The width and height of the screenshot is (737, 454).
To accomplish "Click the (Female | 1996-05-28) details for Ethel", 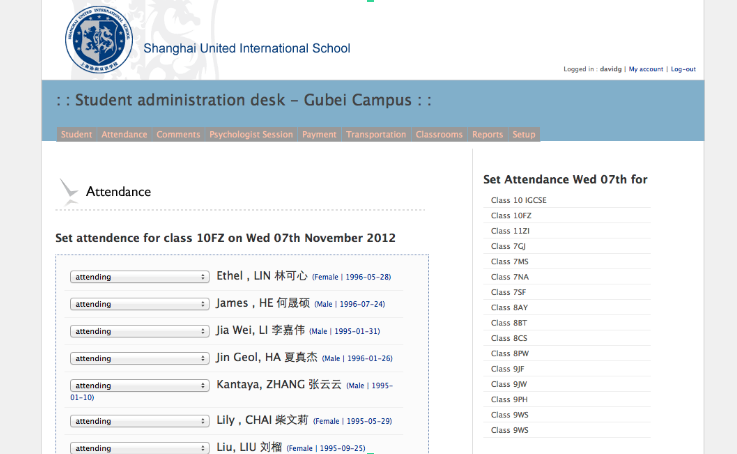I will pos(352,277).
